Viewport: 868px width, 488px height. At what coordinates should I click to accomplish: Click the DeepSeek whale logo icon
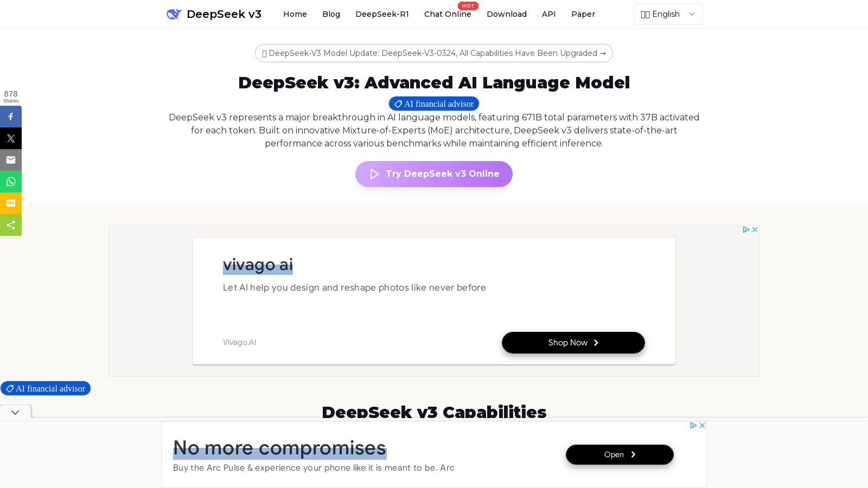click(x=174, y=14)
